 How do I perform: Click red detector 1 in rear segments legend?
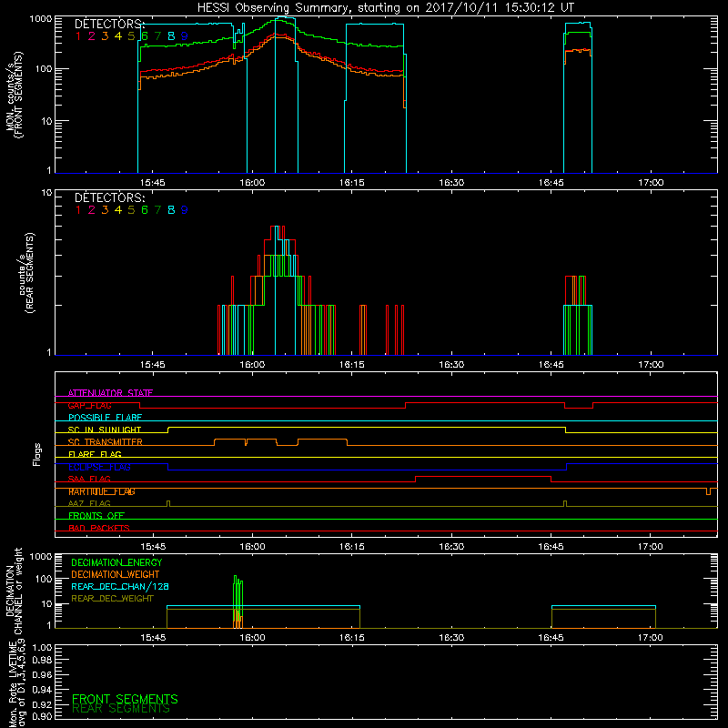click(x=78, y=210)
